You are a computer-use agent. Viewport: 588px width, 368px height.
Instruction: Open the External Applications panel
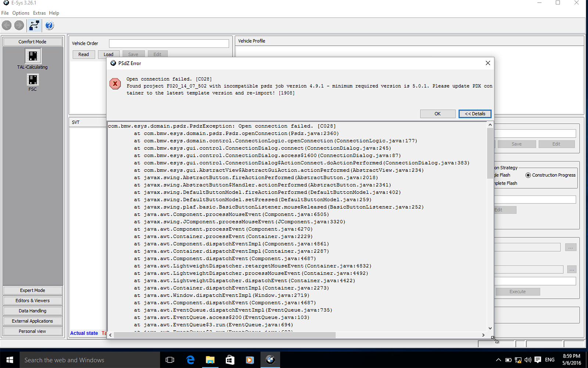click(33, 321)
